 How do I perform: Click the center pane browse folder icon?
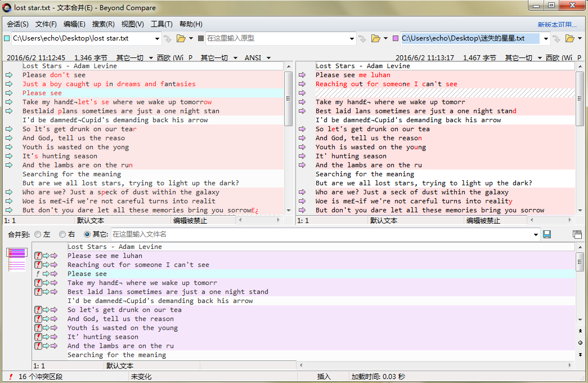click(x=376, y=38)
